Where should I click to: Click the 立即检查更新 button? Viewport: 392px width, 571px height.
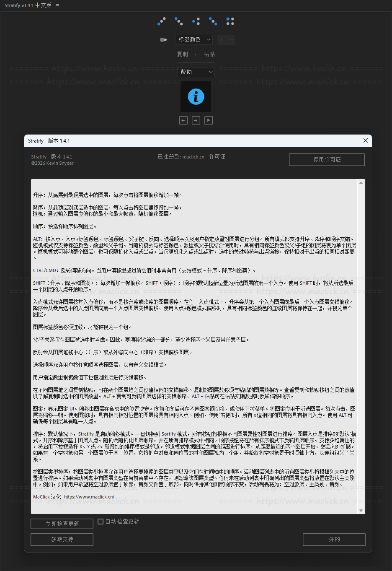point(62,524)
